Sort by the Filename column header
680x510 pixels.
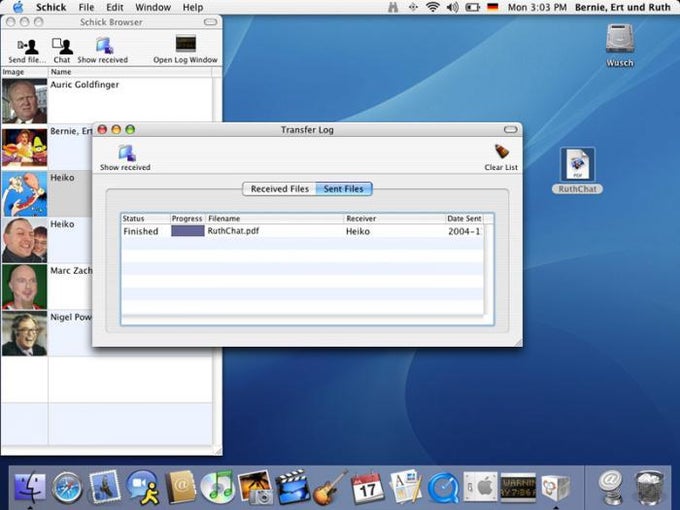tap(275, 219)
